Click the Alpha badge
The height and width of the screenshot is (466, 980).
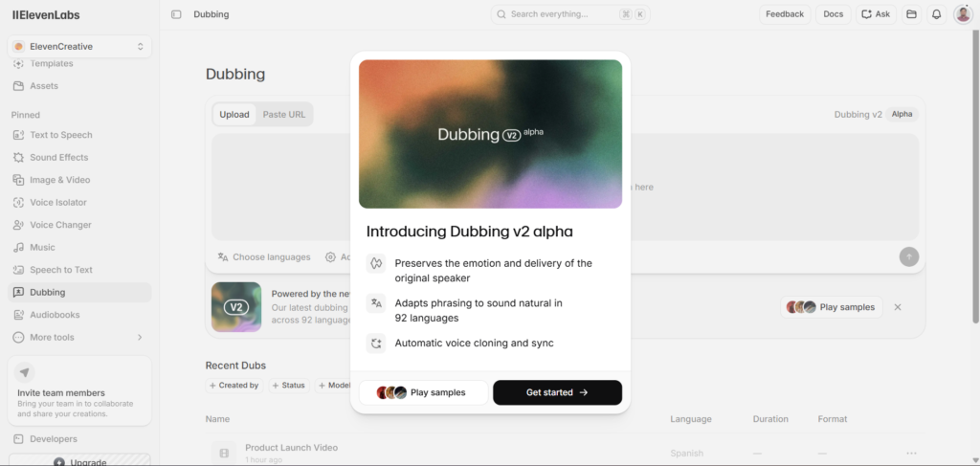pos(902,114)
